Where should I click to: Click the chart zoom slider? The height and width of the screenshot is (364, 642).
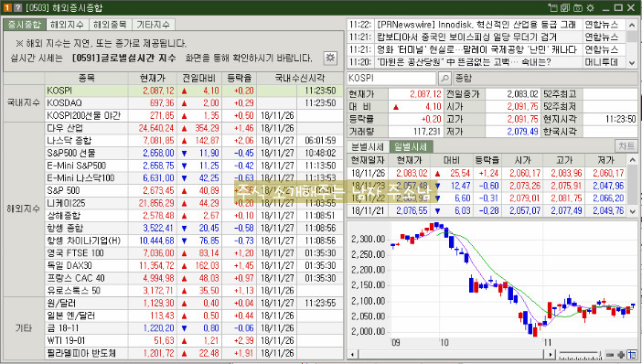pos(580,355)
